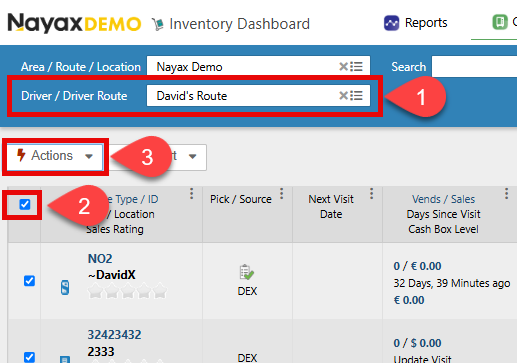Click the ~DavidX location name

point(112,275)
